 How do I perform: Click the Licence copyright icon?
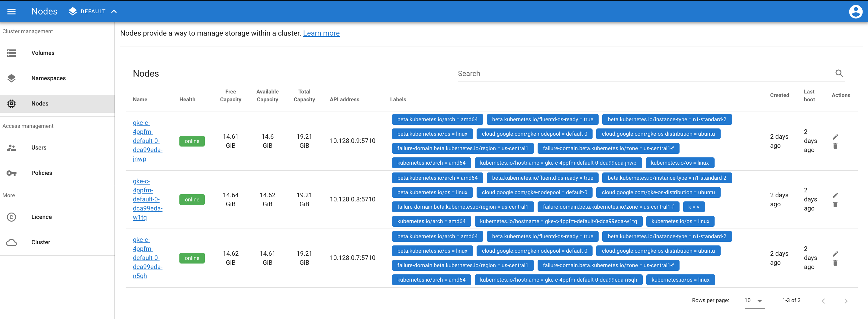pos(11,217)
